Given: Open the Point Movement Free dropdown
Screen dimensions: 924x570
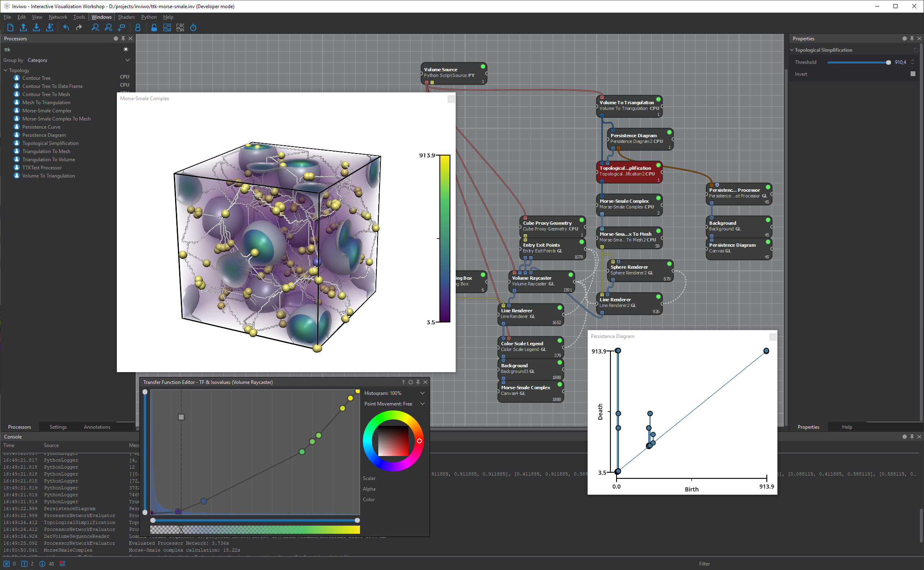Looking at the screenshot, I should tap(422, 404).
